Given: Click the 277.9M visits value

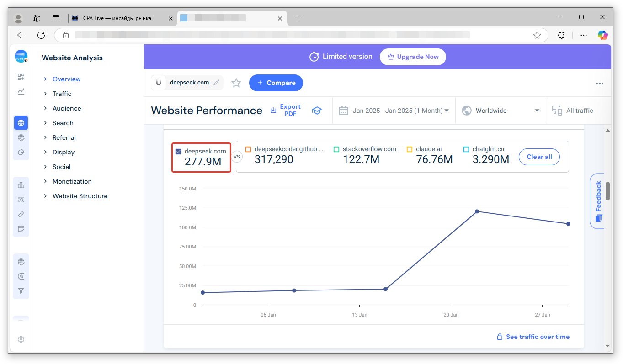Looking at the screenshot, I should (x=203, y=162).
